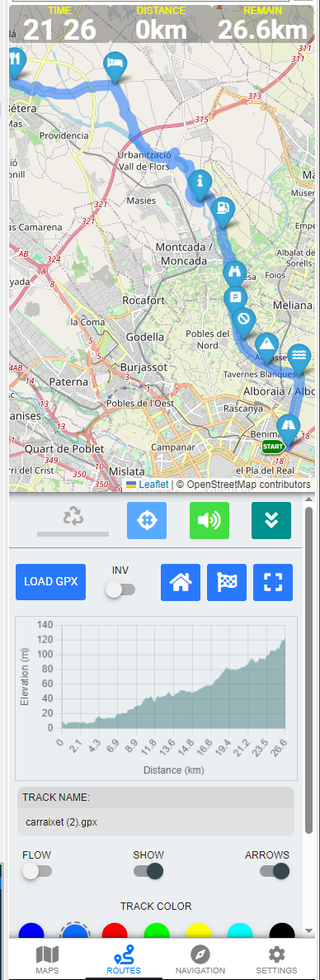Enable the FLOW toggle

coord(37,871)
